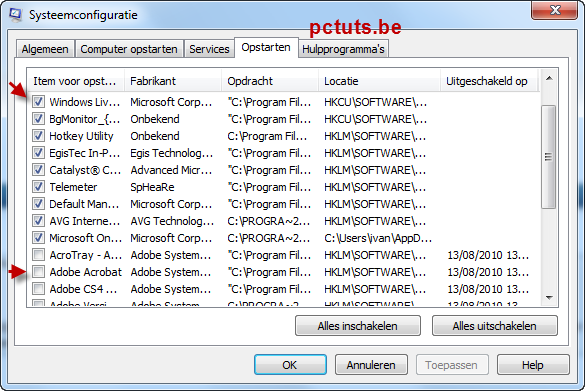Click the Systeemconfiguratie title bar icon

coord(15,15)
